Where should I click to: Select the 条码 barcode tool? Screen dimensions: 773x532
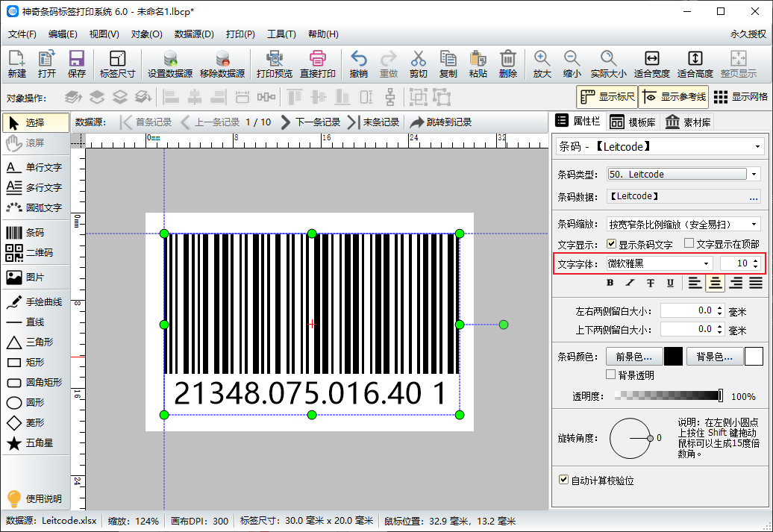36,232
